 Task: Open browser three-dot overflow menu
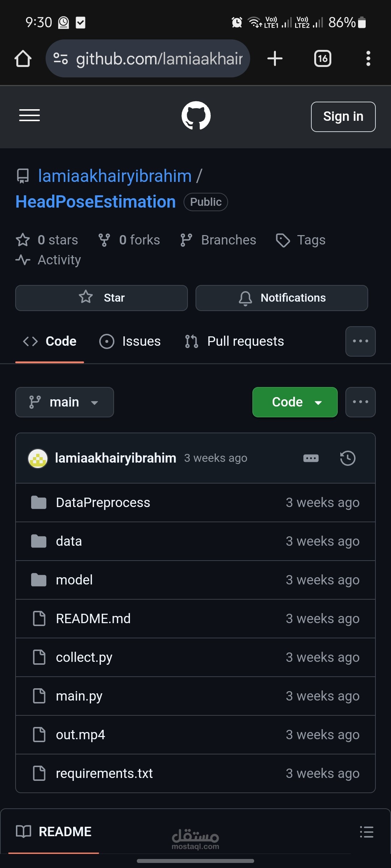(x=368, y=59)
